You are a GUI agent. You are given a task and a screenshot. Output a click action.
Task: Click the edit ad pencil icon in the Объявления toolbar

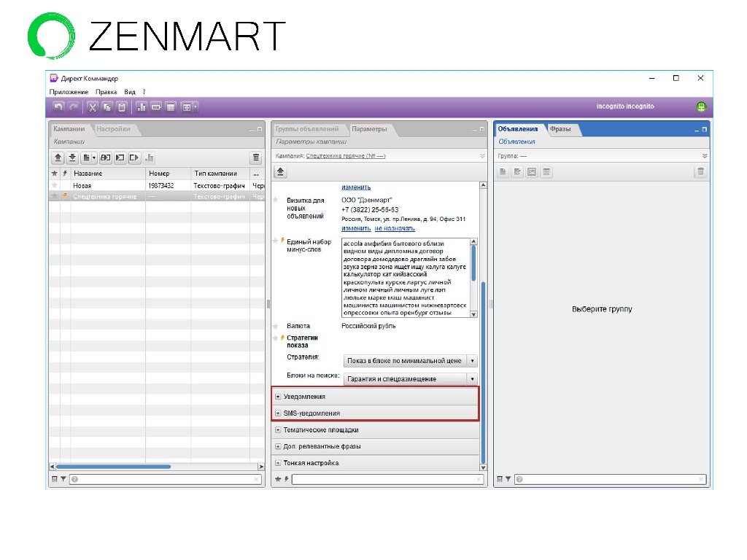tap(517, 172)
